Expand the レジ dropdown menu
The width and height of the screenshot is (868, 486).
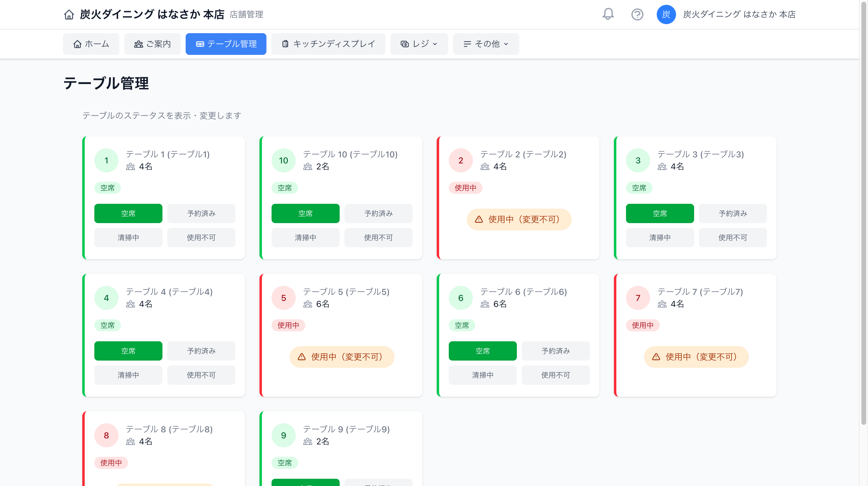[x=419, y=44]
